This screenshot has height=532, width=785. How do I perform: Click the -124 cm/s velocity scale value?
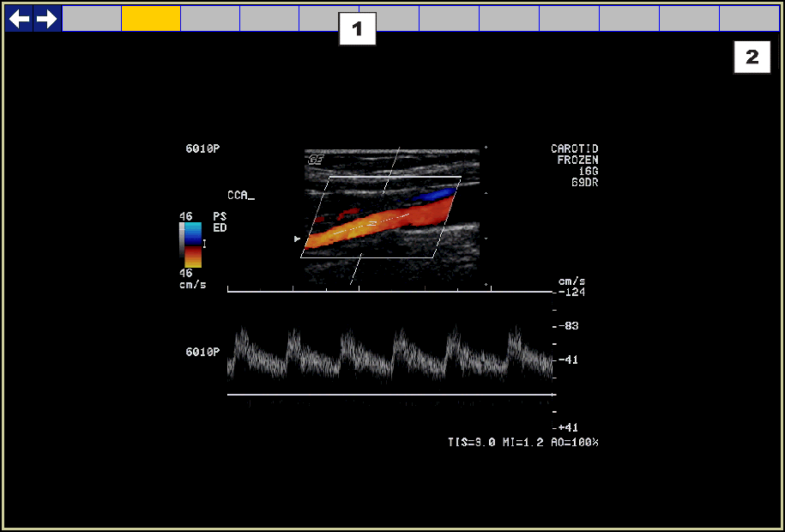click(x=571, y=293)
